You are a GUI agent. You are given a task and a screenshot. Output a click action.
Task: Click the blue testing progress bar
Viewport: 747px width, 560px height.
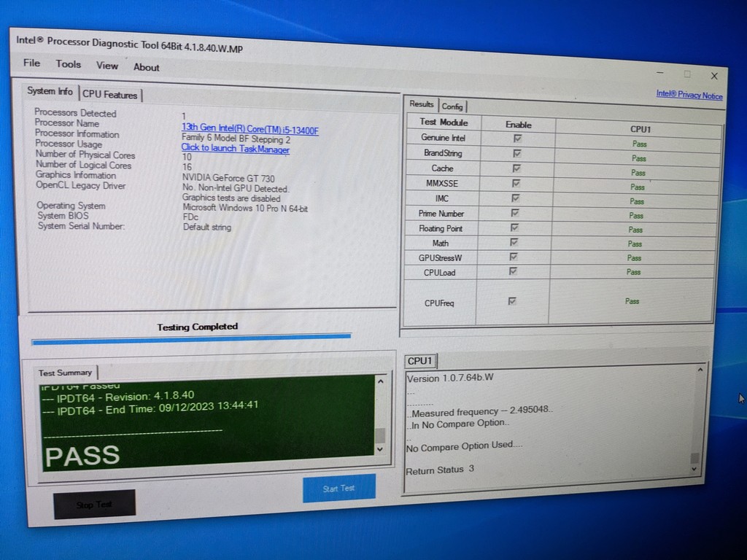pos(191,339)
